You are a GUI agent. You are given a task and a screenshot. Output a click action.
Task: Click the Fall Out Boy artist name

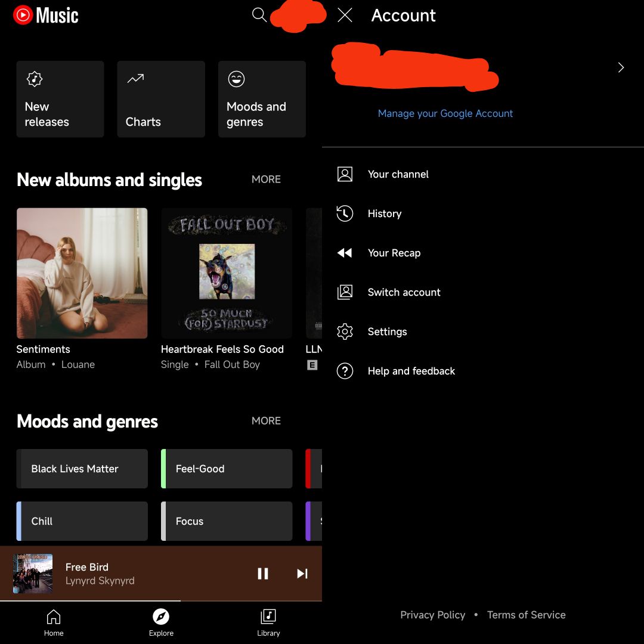point(232,364)
